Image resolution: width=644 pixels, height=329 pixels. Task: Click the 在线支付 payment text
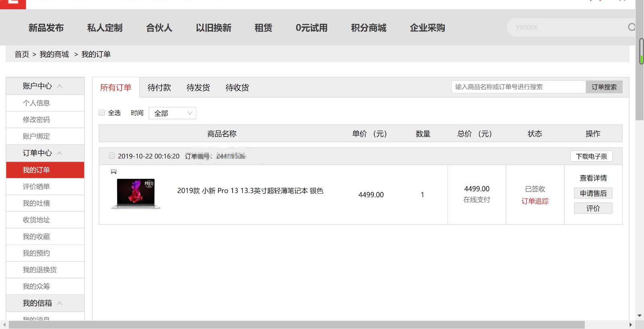coord(477,199)
